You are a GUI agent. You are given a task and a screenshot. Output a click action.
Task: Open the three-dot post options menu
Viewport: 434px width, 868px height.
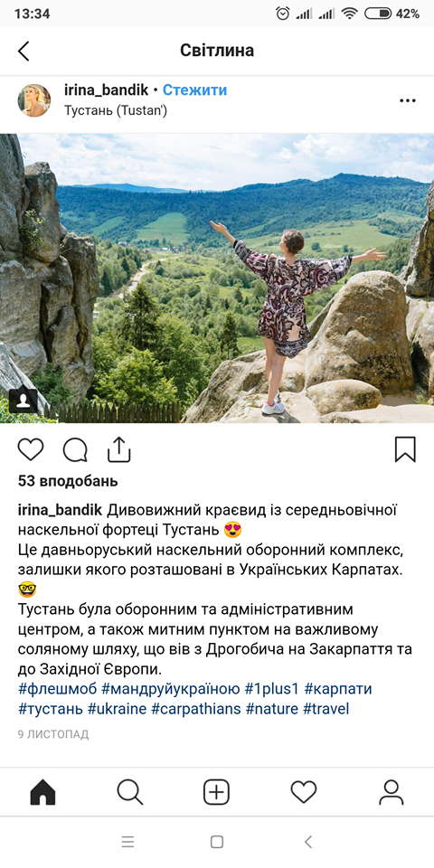pyautogui.click(x=408, y=100)
